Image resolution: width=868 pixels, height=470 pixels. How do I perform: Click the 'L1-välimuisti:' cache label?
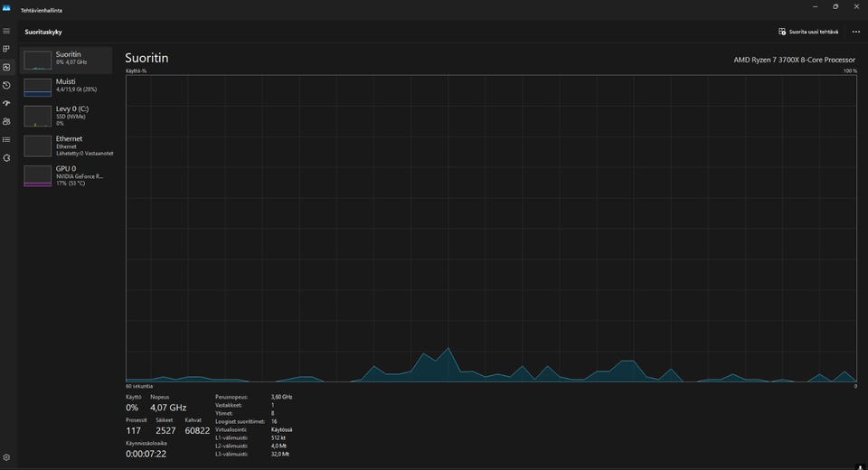231,437
